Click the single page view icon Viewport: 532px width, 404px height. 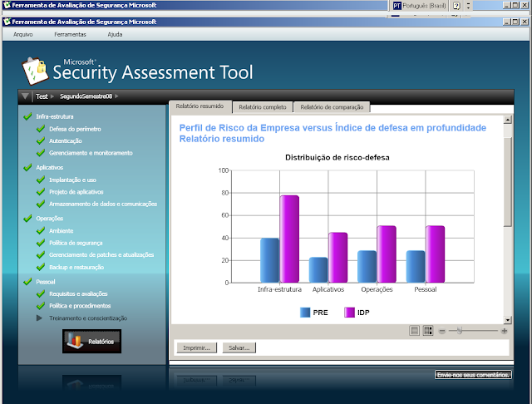415,331
